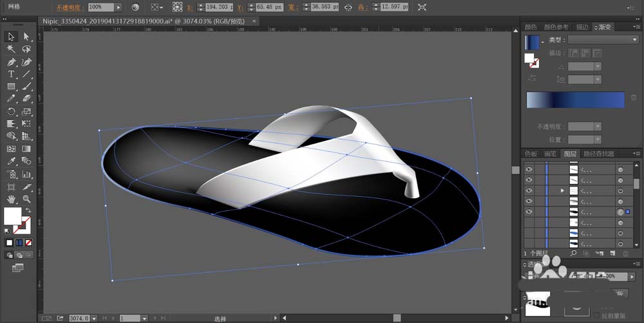Toggle visibility of the fifth layer row
Screen dimensions: 644x323
tap(529, 212)
